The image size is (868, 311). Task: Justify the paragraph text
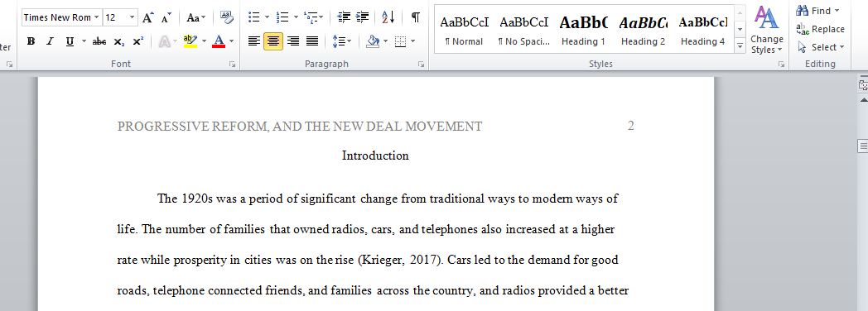pyautogui.click(x=312, y=41)
